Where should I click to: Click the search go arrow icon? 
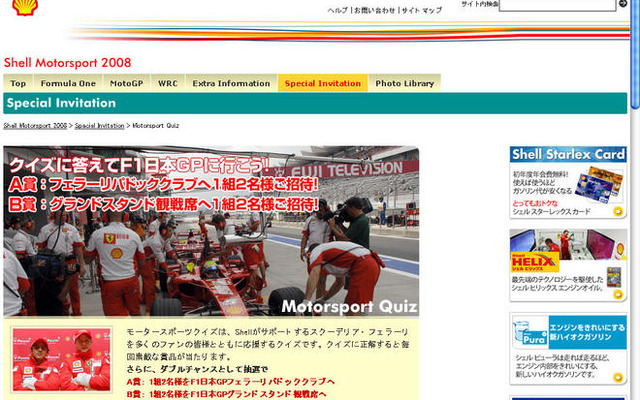pyautogui.click(x=623, y=4)
